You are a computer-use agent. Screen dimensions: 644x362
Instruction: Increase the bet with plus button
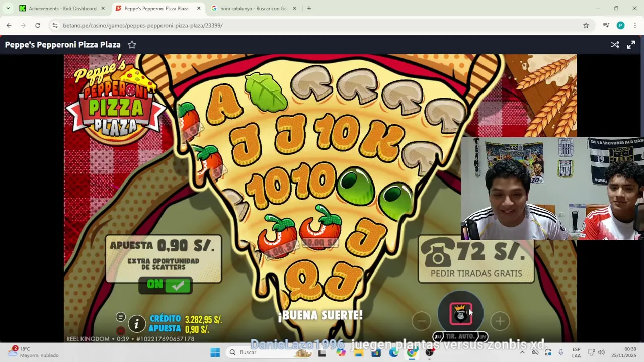pyautogui.click(x=500, y=321)
